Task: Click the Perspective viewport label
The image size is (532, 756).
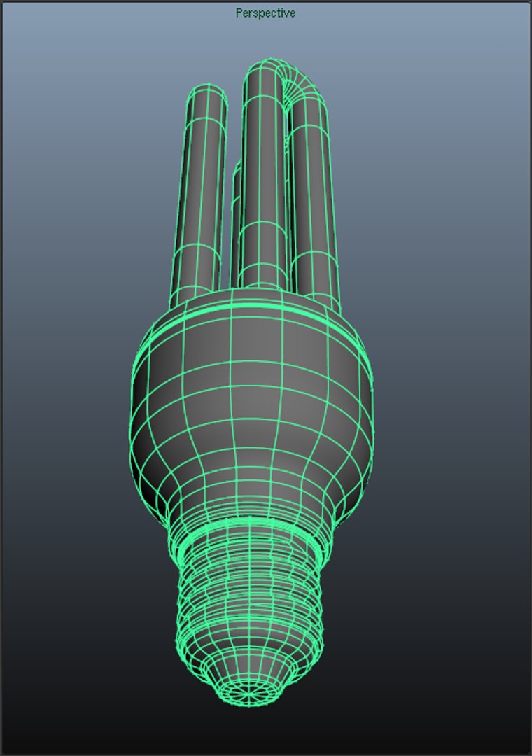Action: tap(265, 13)
